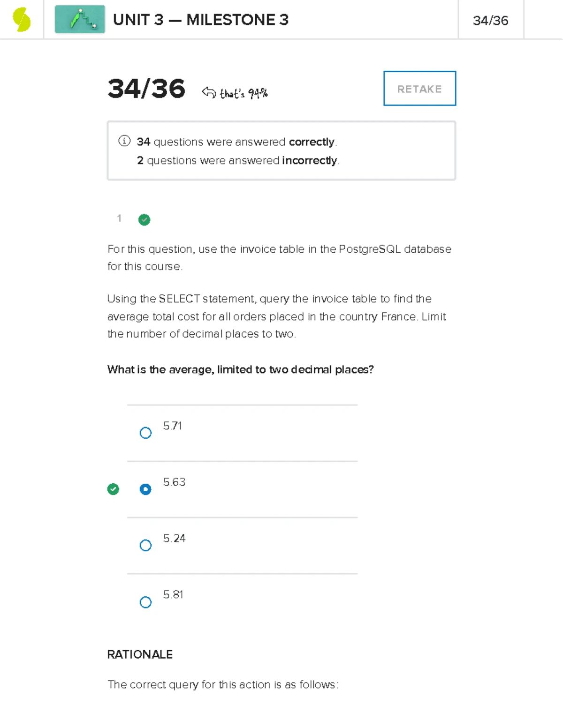Screen dimensions: 563x728
Task: Click the large 34/36 score heading
Action: click(x=146, y=89)
